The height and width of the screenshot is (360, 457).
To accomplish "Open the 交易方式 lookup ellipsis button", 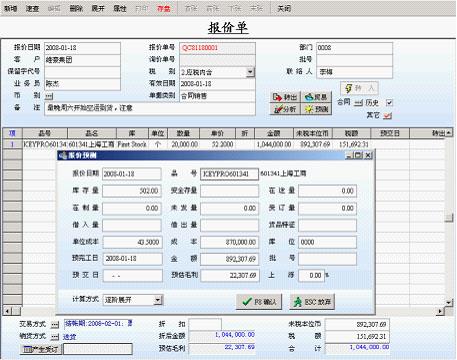I will 54,324.
